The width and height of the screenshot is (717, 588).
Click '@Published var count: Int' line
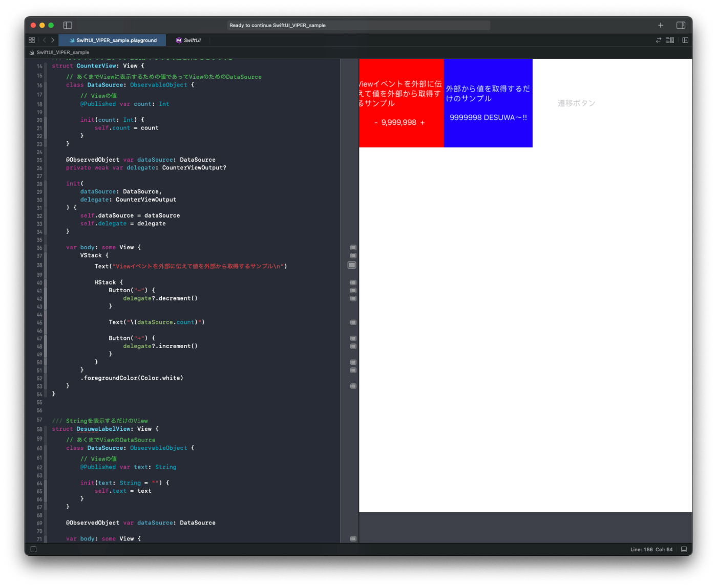124,104
